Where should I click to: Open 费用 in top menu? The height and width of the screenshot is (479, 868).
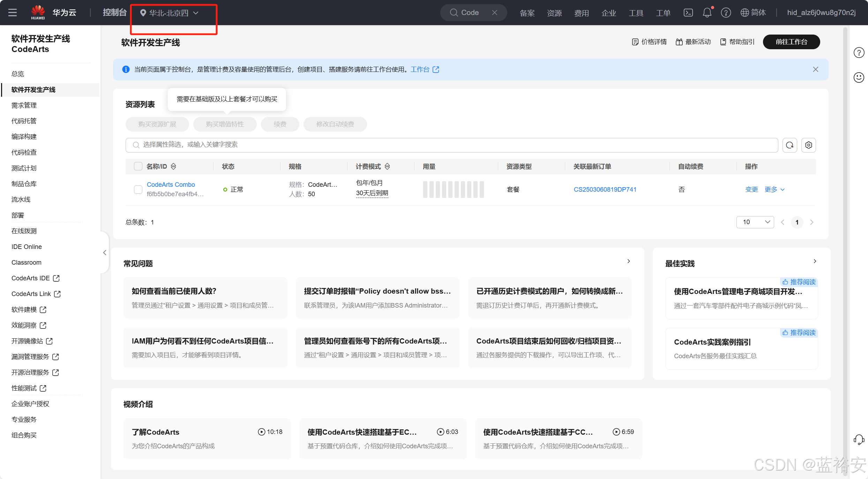click(x=581, y=13)
